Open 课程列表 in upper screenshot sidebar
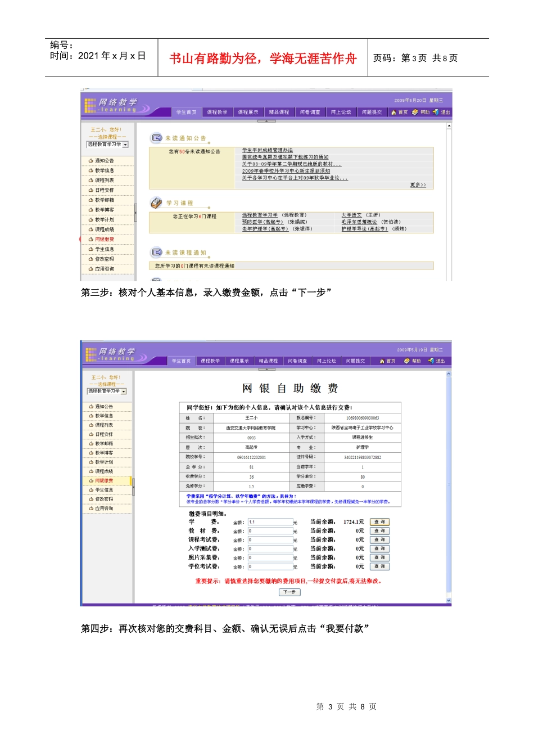This screenshot has height=756, width=534. pos(104,181)
